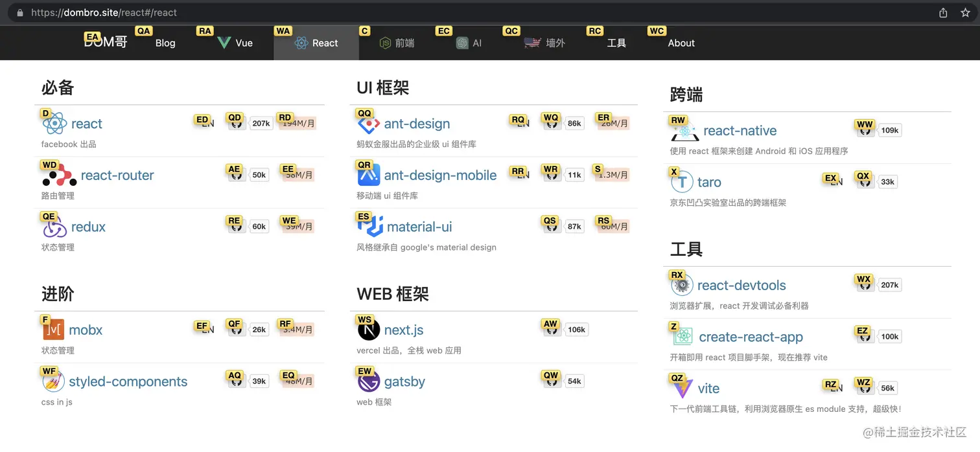Open the redux link
The height and width of the screenshot is (452, 980).
[88, 227]
